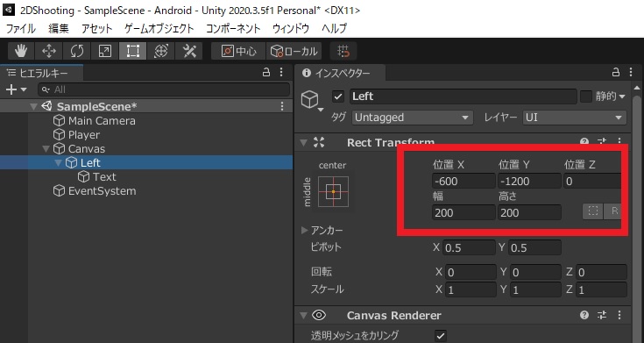Select the Scale tool

point(105,51)
